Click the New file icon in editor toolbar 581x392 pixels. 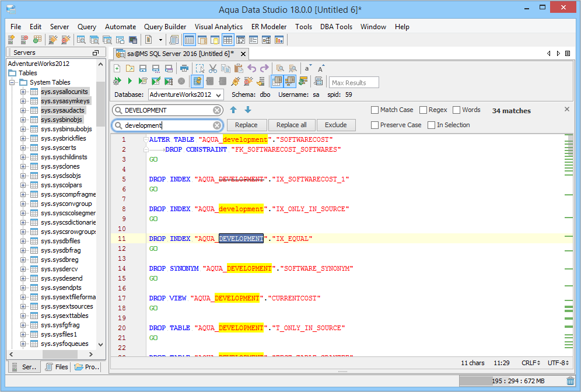(x=117, y=69)
